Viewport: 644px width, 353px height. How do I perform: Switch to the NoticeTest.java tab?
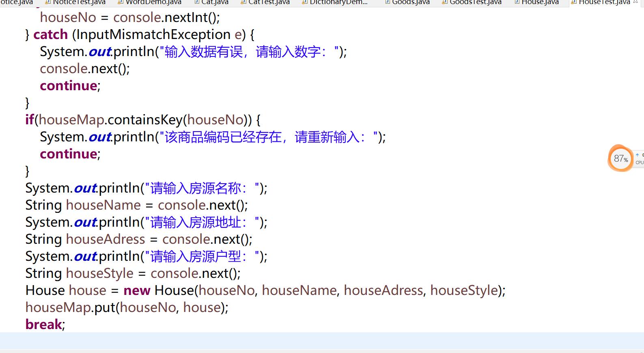76,2
